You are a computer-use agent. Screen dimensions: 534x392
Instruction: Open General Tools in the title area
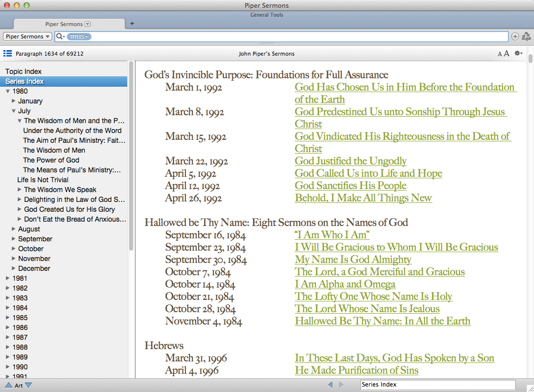point(267,15)
